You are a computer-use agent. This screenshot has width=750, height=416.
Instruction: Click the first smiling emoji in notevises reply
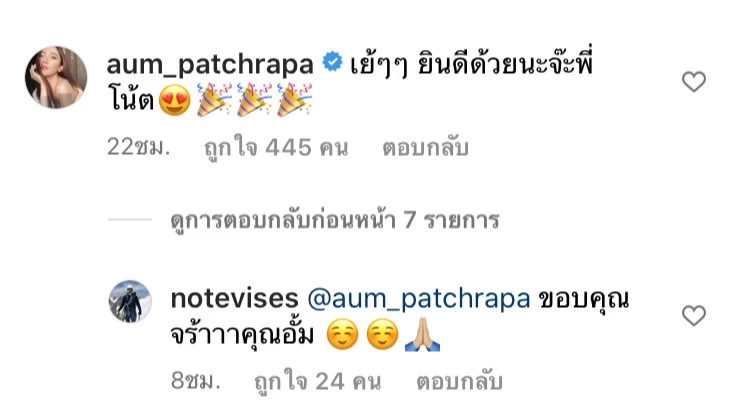coord(342,334)
